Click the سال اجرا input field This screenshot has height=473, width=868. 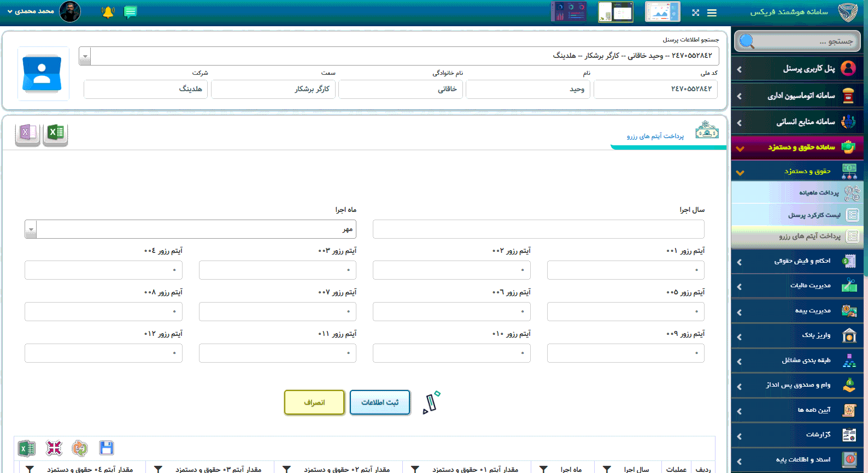click(x=538, y=229)
